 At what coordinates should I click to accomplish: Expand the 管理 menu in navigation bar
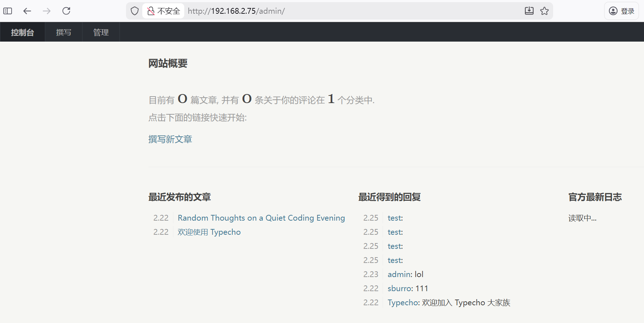[101, 32]
